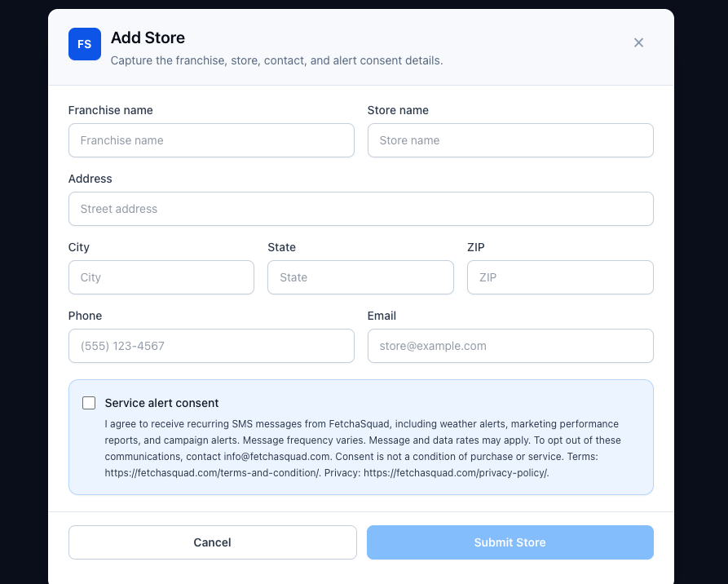Click the Email field label

pyautogui.click(x=382, y=316)
